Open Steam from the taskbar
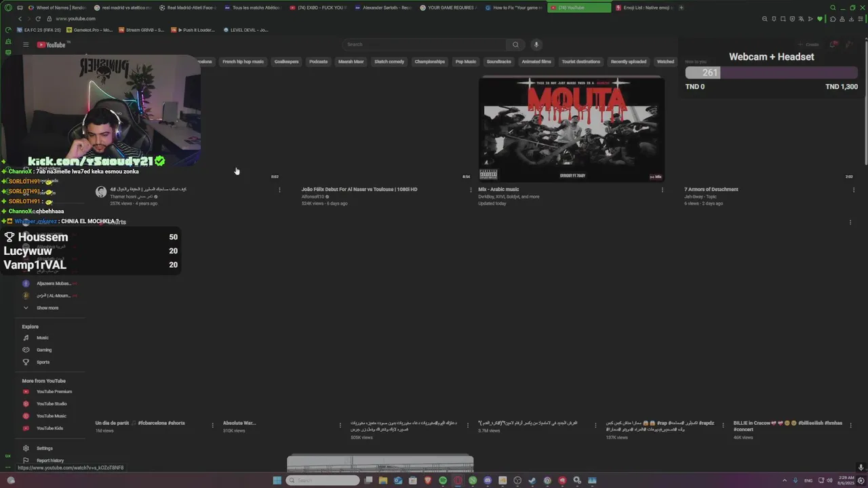Image resolution: width=868 pixels, height=488 pixels. [x=532, y=481]
